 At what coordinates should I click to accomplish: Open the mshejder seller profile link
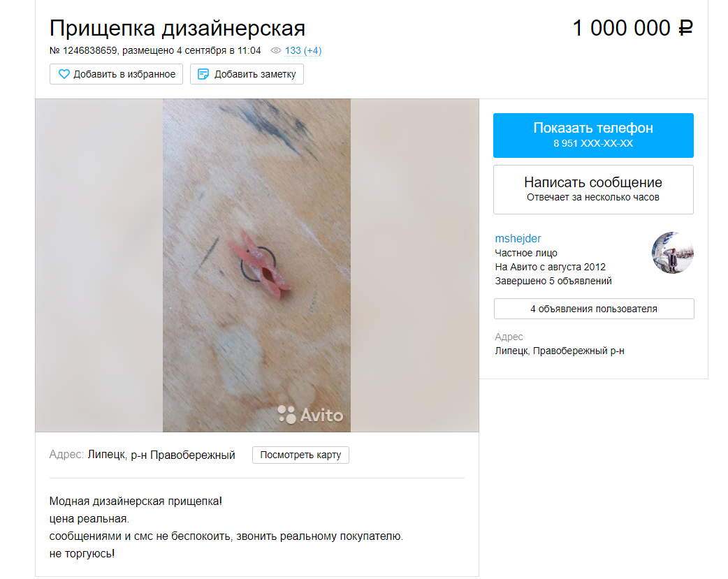[x=518, y=239]
